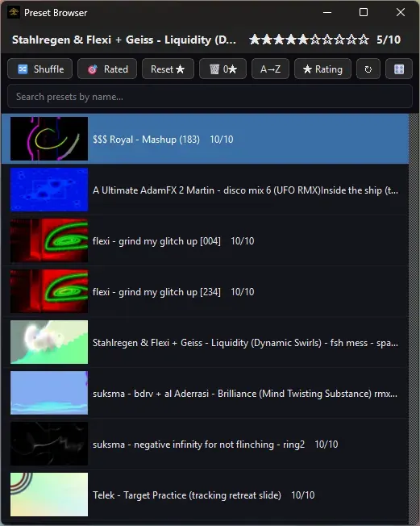This screenshot has width=420, height=526.
Task: Select 'suksma - negative infinity for not flinching'
Action: coord(205,444)
